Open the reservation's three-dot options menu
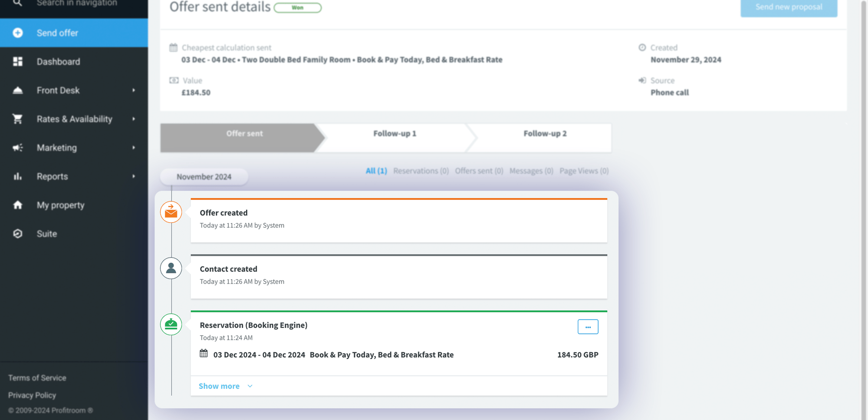This screenshot has width=868, height=420. point(588,327)
